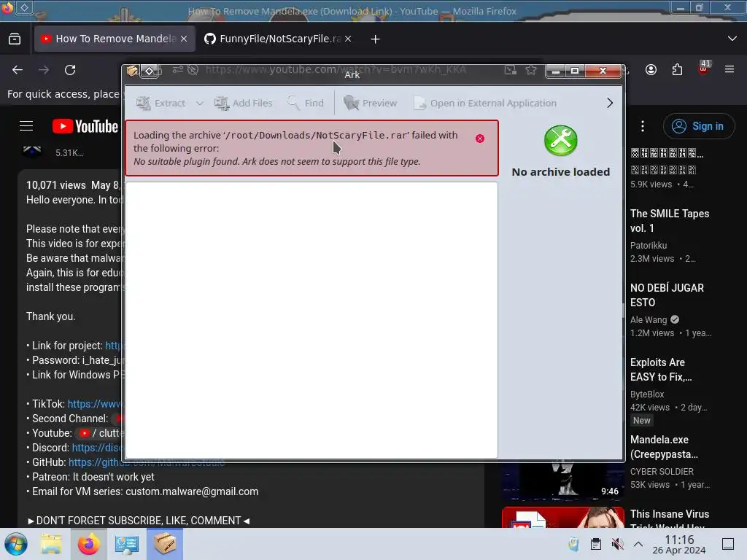The height and width of the screenshot is (560, 747).
Task: Open Exploits Are EASY to Fix video
Action: pos(661,370)
